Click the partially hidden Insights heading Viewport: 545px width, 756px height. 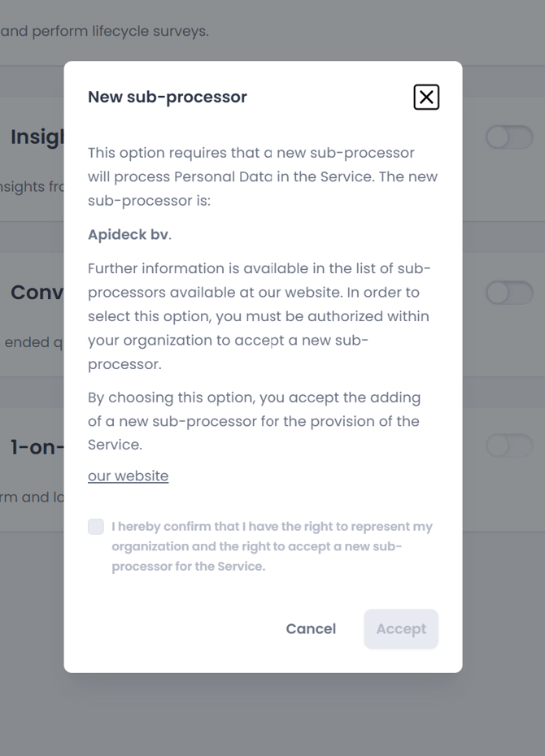pyautogui.click(x=37, y=137)
